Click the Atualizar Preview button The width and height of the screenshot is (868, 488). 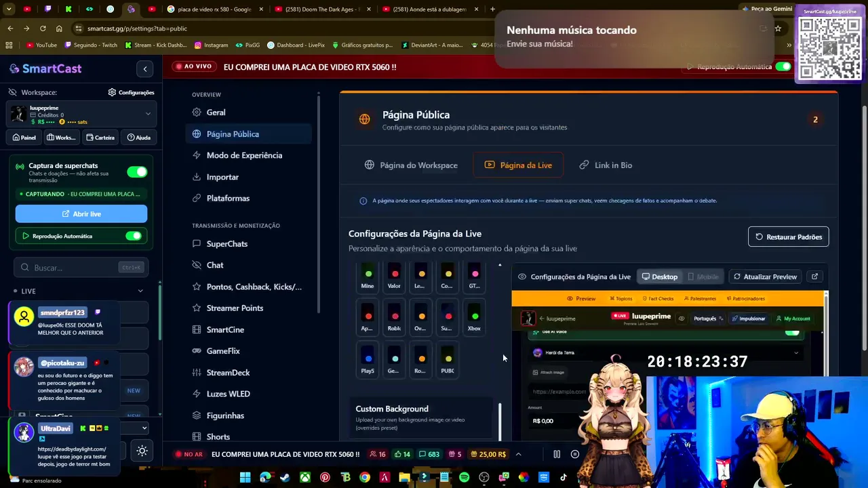(764, 277)
